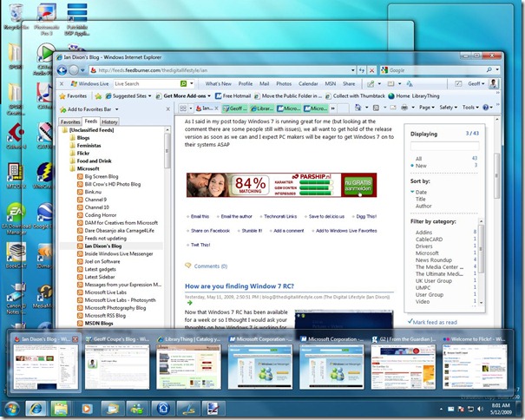Click the Internet Explorer taskbar icon

[x=37, y=408]
